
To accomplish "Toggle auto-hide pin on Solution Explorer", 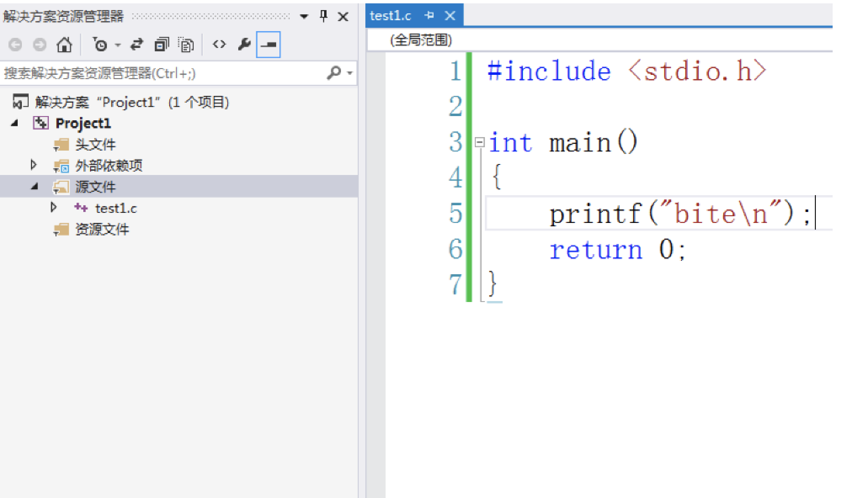I will click(x=323, y=16).
